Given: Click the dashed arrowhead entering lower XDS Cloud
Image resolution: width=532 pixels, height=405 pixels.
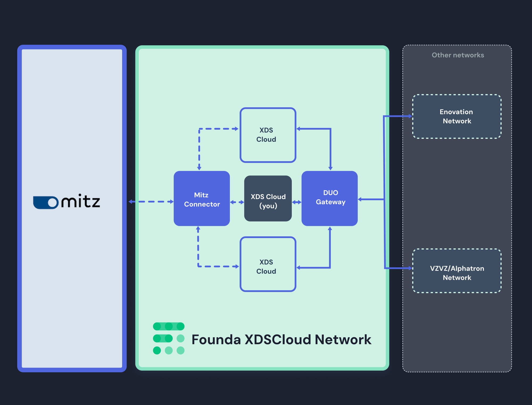Looking at the screenshot, I should point(237,266).
